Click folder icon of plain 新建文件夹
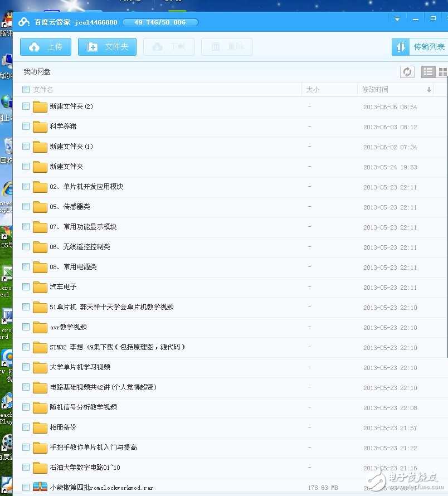 (40, 167)
